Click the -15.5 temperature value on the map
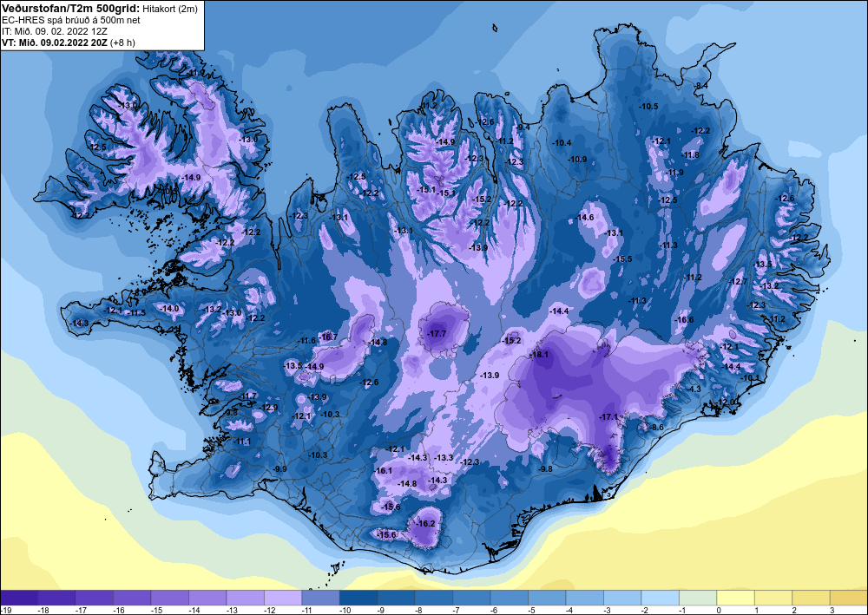The width and height of the screenshot is (868, 615). tap(622, 258)
